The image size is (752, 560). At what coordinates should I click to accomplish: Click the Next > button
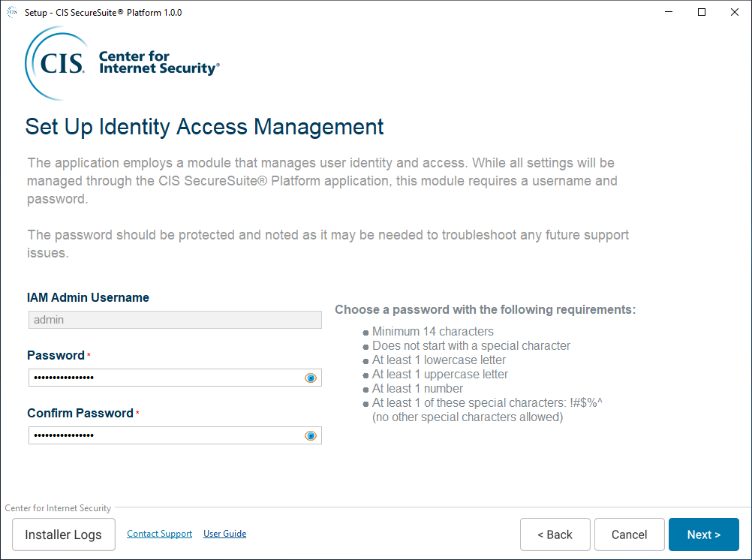(x=703, y=534)
